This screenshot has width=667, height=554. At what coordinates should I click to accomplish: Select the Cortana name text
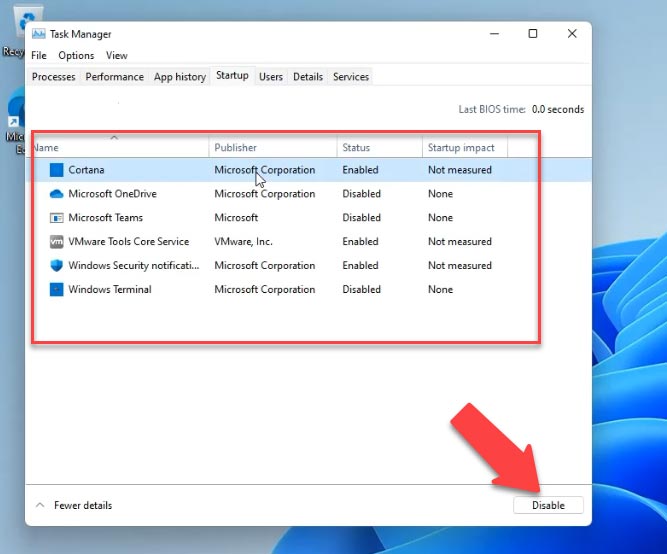(x=86, y=170)
